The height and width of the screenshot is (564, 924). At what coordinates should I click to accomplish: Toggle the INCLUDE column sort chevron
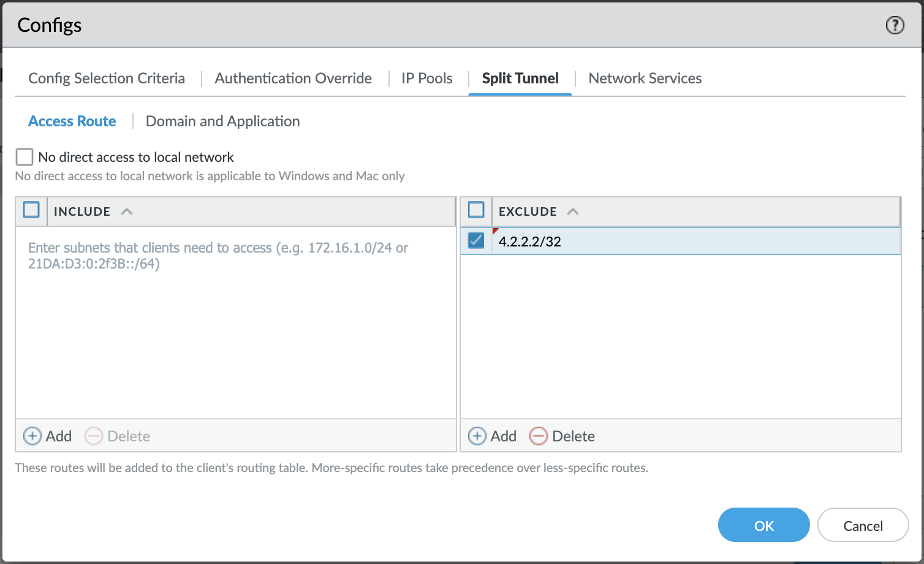[127, 211]
